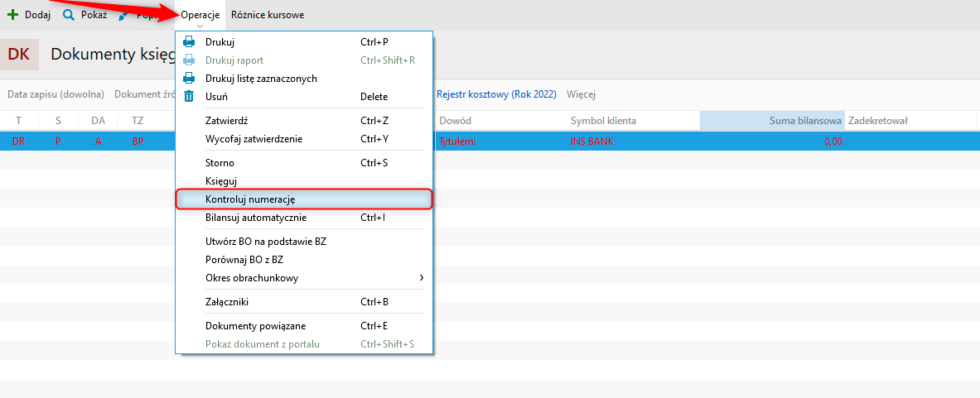Click the Więcej filter link
The image size is (980, 398).
(x=581, y=94)
